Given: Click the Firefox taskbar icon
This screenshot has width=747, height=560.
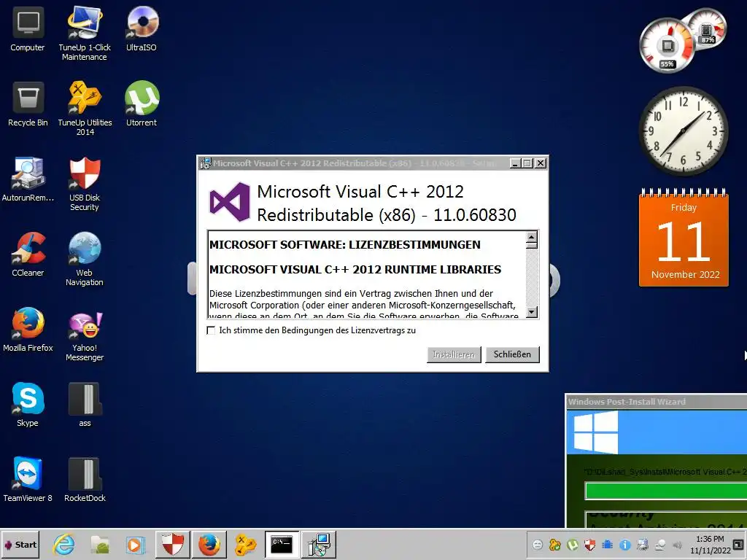Looking at the screenshot, I should click(209, 544).
